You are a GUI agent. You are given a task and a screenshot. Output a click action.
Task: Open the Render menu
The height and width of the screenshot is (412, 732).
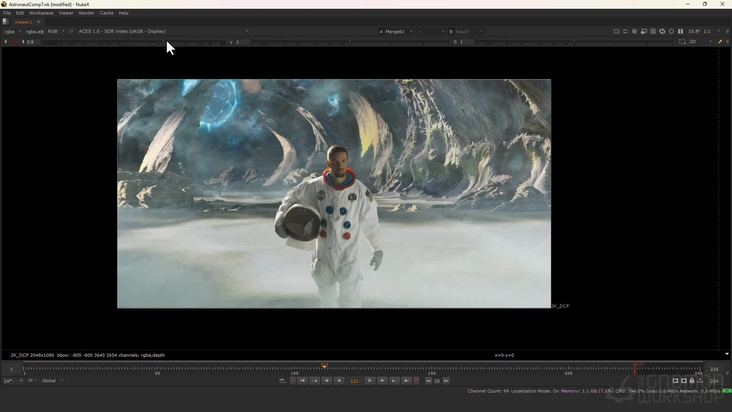(86, 13)
